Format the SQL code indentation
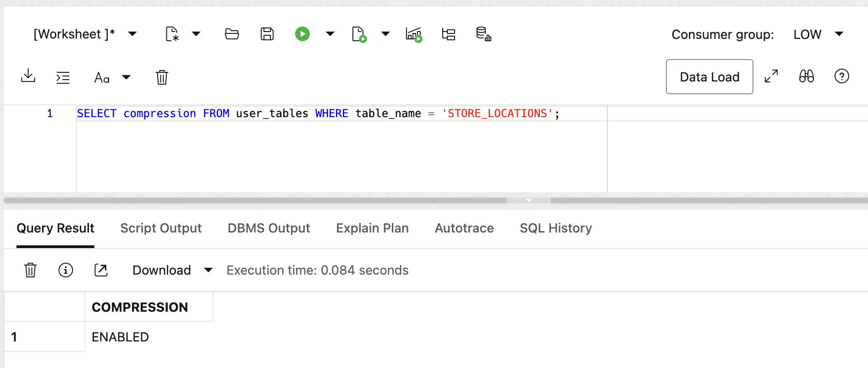Viewport: 868px width, 368px height. click(x=63, y=77)
